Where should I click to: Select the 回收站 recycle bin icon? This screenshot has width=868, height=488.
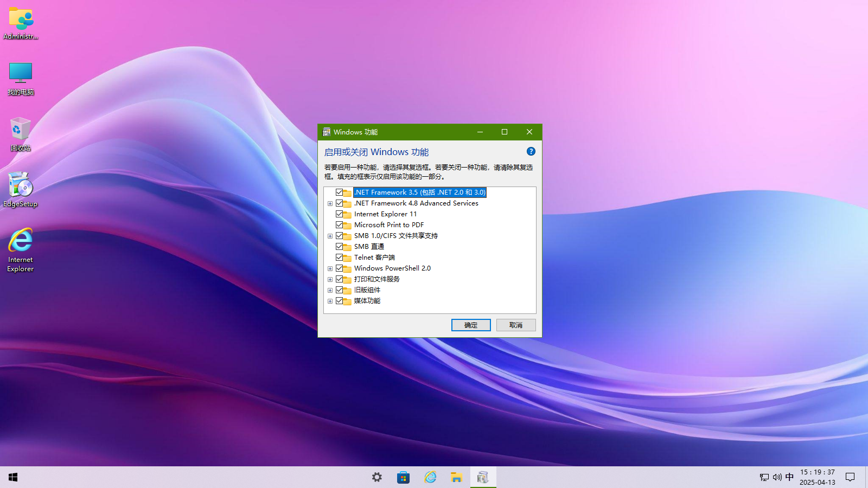21,134
